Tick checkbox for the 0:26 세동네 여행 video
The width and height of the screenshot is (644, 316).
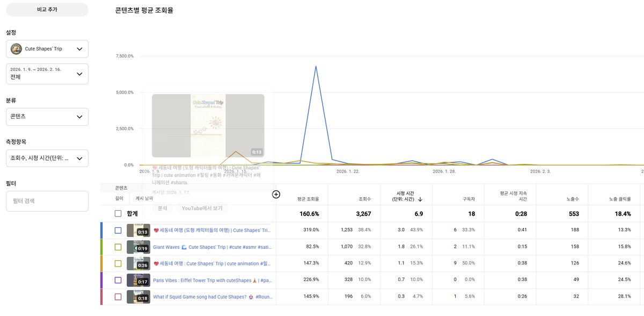[x=118, y=263]
